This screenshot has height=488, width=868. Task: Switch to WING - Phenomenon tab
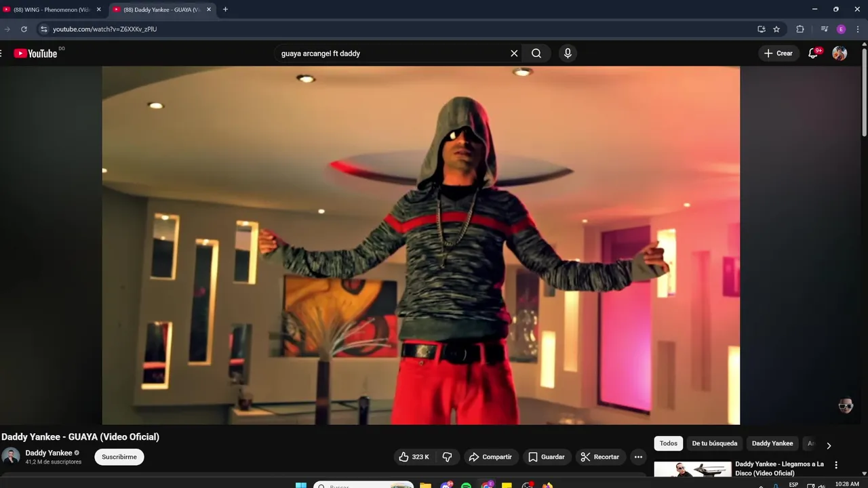point(52,9)
